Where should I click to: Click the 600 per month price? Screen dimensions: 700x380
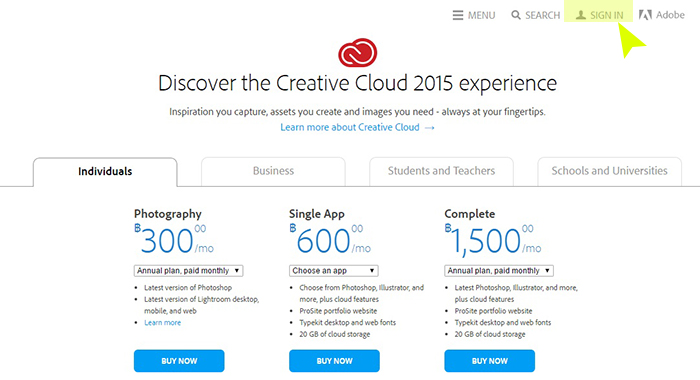click(330, 240)
